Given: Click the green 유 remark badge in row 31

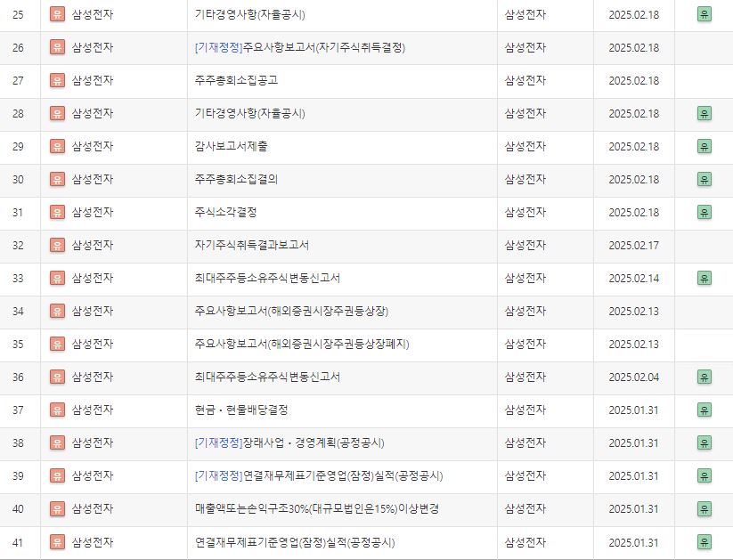Looking at the screenshot, I should click(x=704, y=212).
